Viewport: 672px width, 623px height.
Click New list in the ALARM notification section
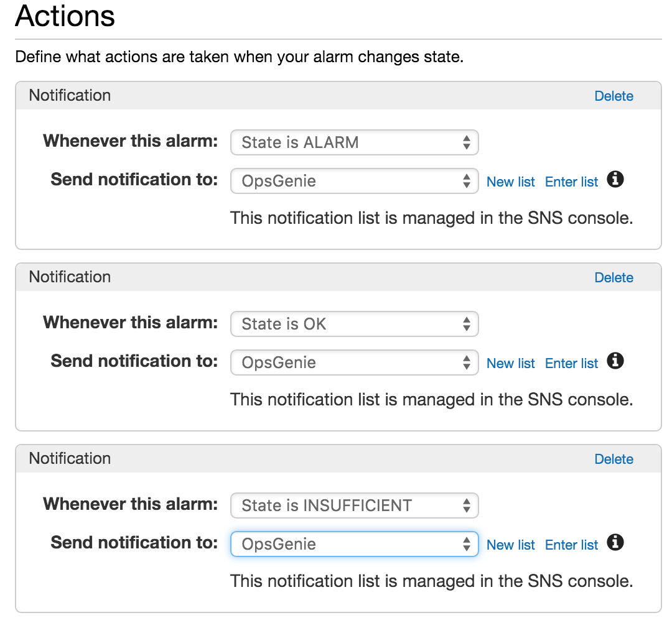pyautogui.click(x=510, y=181)
